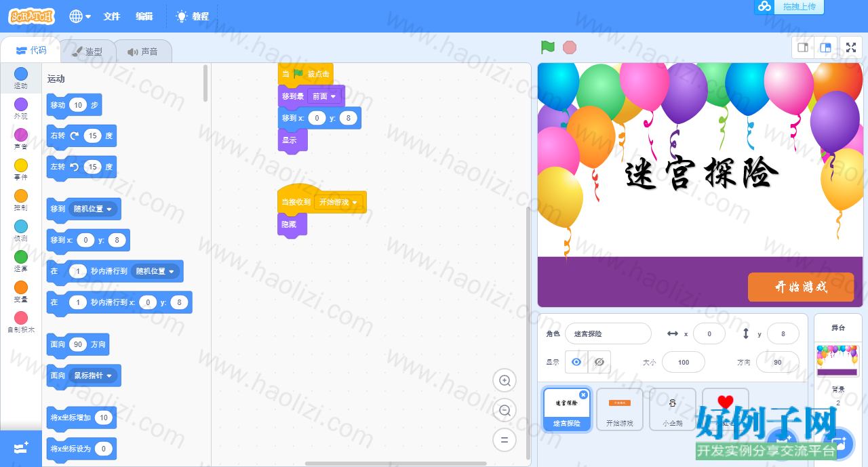This screenshot has height=467, width=868.
Task: Edit the sprite 大小 size field
Action: coord(684,362)
